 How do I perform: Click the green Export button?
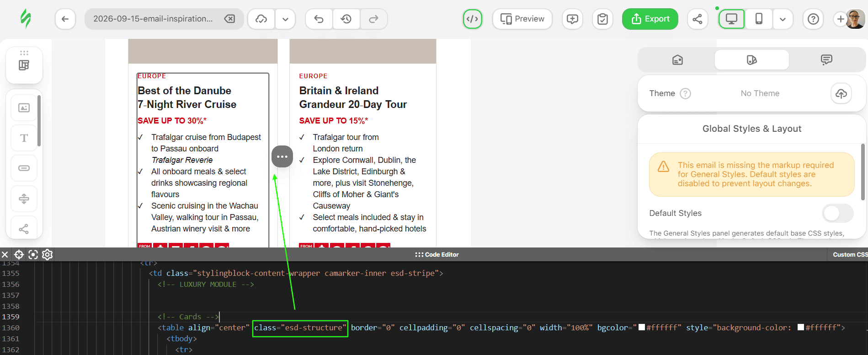coord(650,19)
